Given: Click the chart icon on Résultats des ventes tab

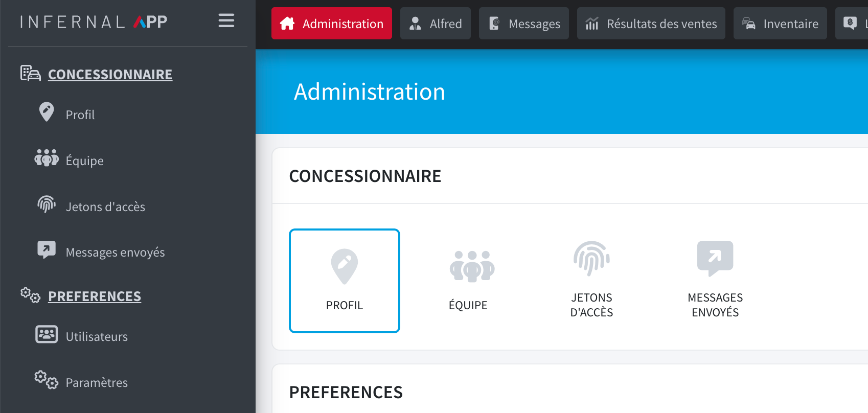Looking at the screenshot, I should pos(592,24).
